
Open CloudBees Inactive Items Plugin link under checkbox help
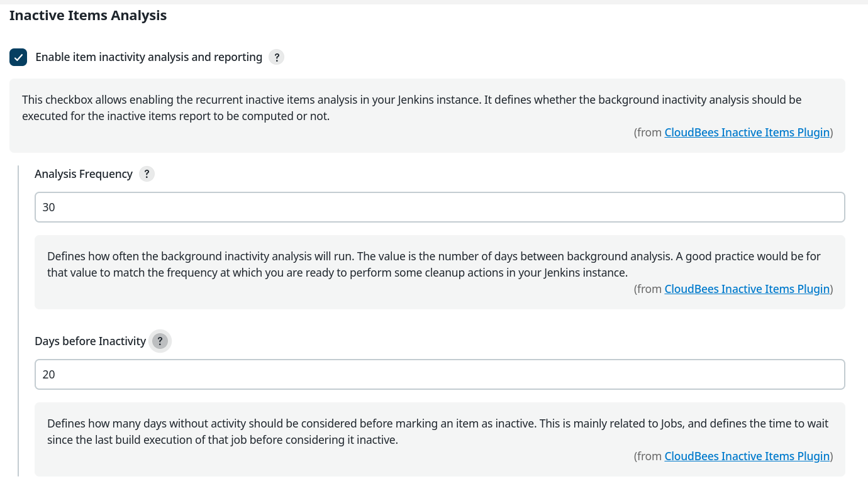point(747,132)
